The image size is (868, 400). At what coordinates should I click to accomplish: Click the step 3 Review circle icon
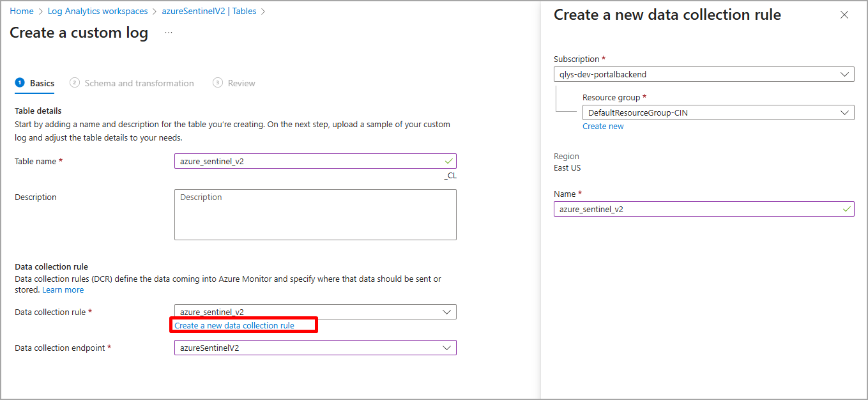[x=218, y=83]
